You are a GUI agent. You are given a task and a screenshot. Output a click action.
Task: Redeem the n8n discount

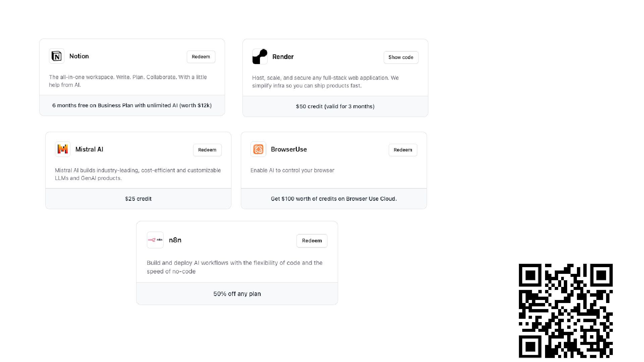click(x=312, y=241)
